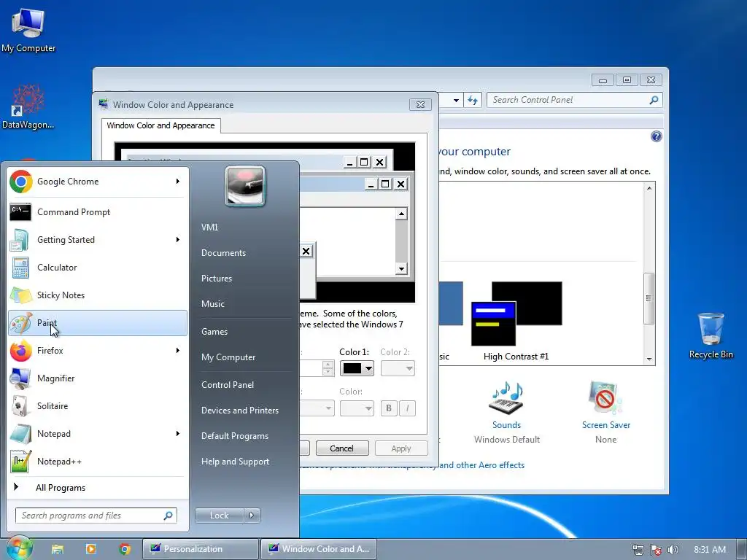Click the Size stepper up arrow
The height and width of the screenshot is (560, 747).
pos(328,365)
